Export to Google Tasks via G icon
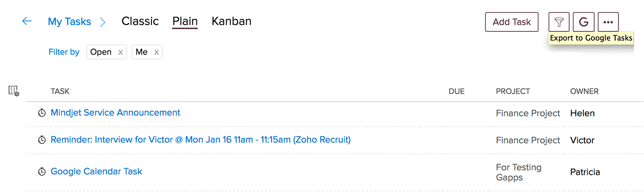 (583, 22)
